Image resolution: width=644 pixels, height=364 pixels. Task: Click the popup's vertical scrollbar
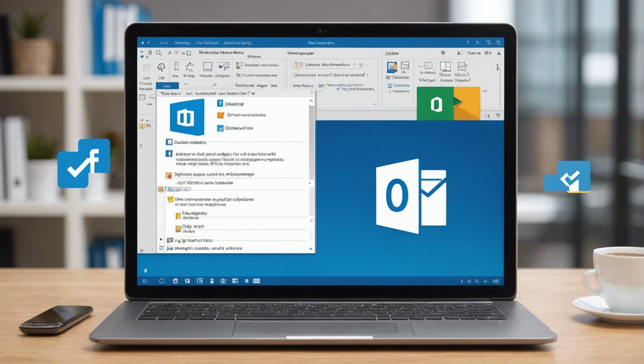click(x=311, y=143)
